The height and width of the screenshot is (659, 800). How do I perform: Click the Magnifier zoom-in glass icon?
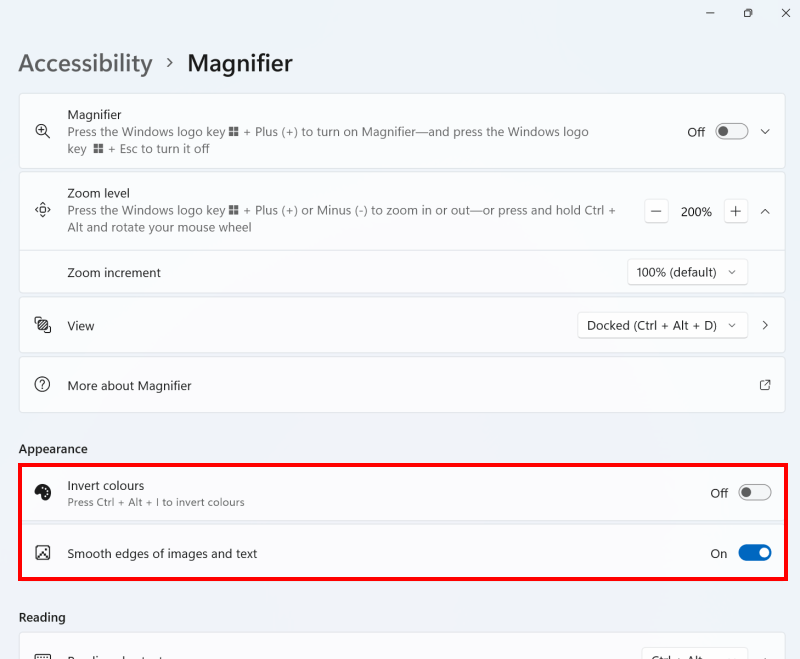pyautogui.click(x=42, y=131)
